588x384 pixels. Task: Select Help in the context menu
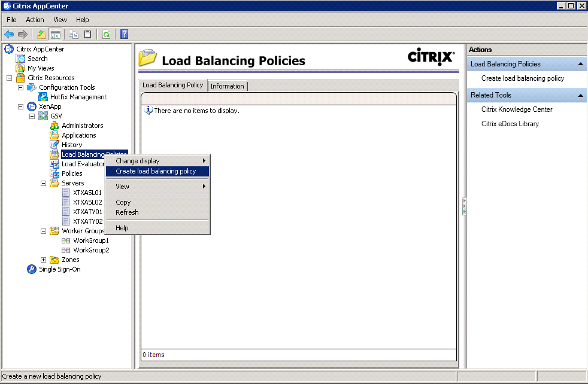click(x=157, y=228)
